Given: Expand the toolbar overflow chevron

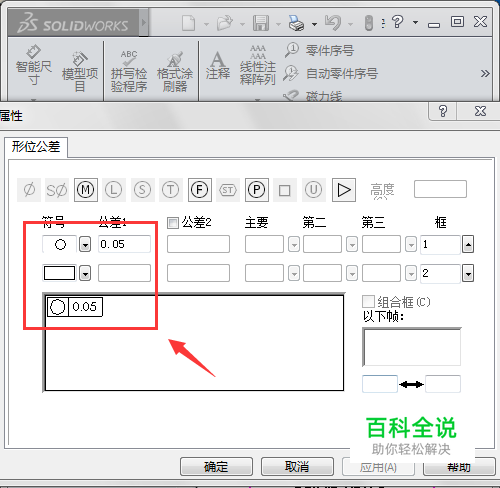Looking at the screenshot, I should (485, 73).
